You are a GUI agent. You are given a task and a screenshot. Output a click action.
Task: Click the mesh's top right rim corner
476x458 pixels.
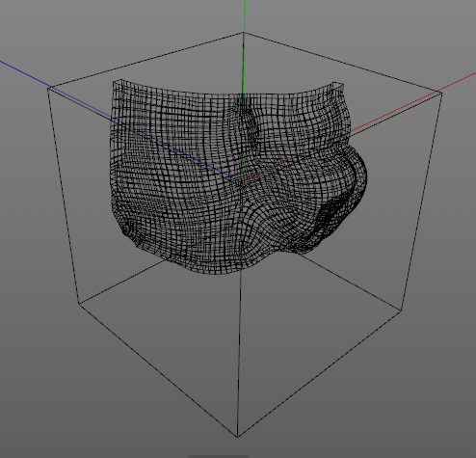338,85
